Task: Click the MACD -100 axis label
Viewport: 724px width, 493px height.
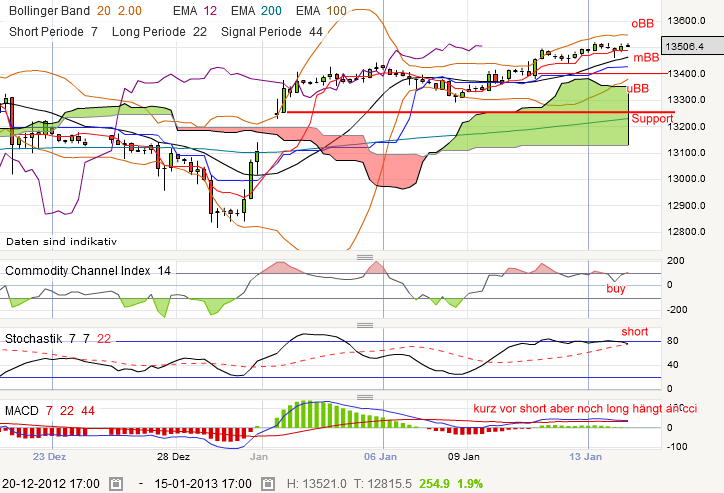Action: click(677, 446)
